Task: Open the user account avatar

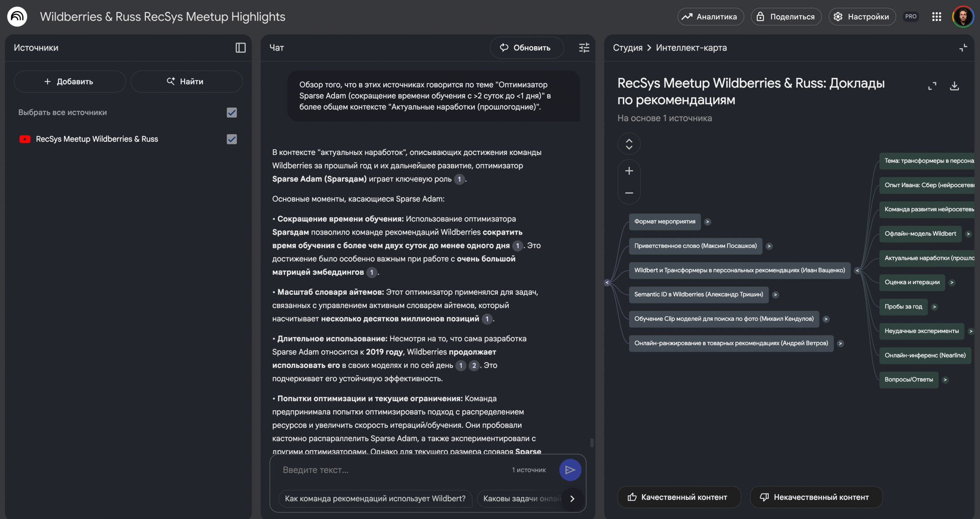Action: (x=963, y=16)
